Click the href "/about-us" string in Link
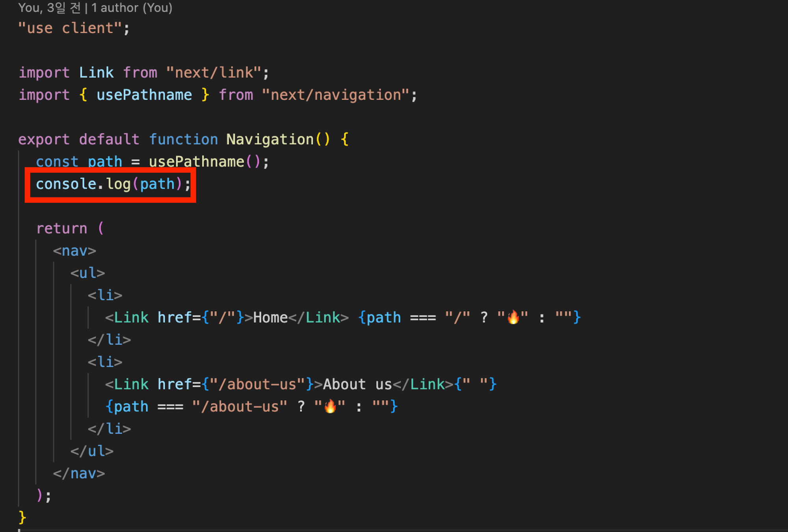 pos(257,384)
